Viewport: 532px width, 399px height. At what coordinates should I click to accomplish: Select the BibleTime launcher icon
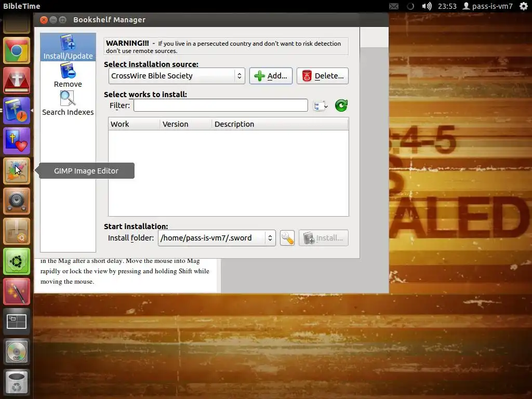(x=16, y=111)
